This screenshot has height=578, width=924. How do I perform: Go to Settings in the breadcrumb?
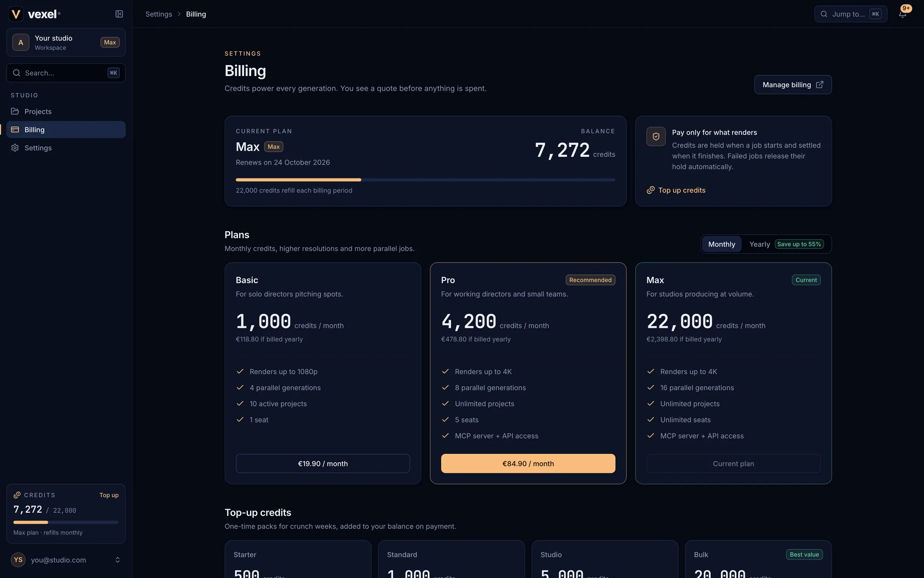click(x=159, y=14)
